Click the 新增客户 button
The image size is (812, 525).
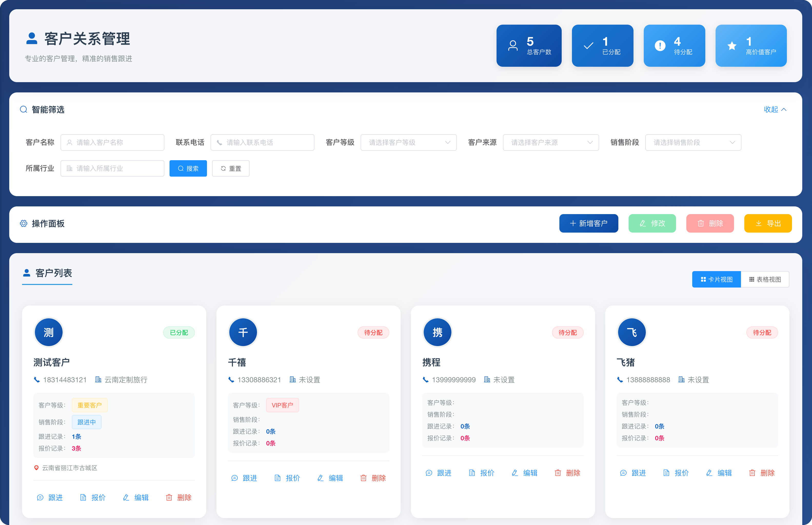[x=589, y=223]
